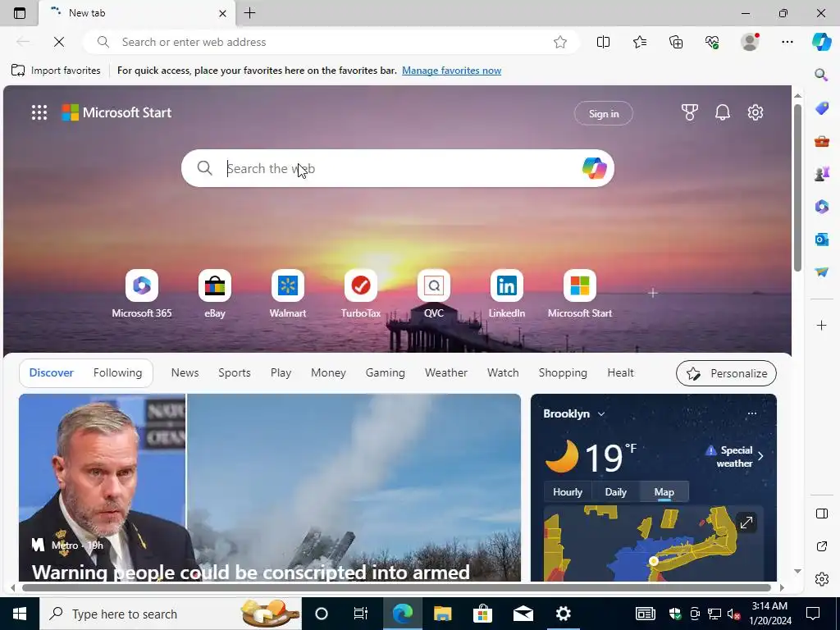Add a new quick link site
This screenshot has width=840, height=630.
(x=652, y=293)
